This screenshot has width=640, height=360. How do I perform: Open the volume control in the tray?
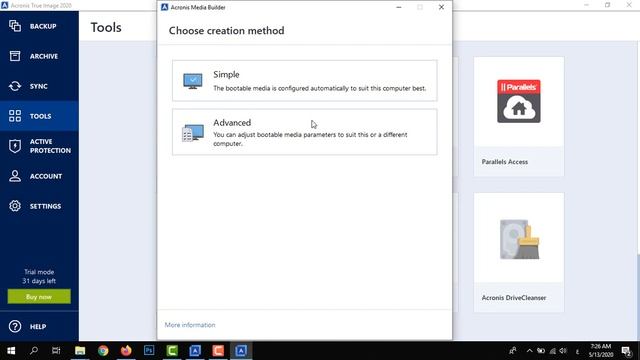click(x=564, y=351)
